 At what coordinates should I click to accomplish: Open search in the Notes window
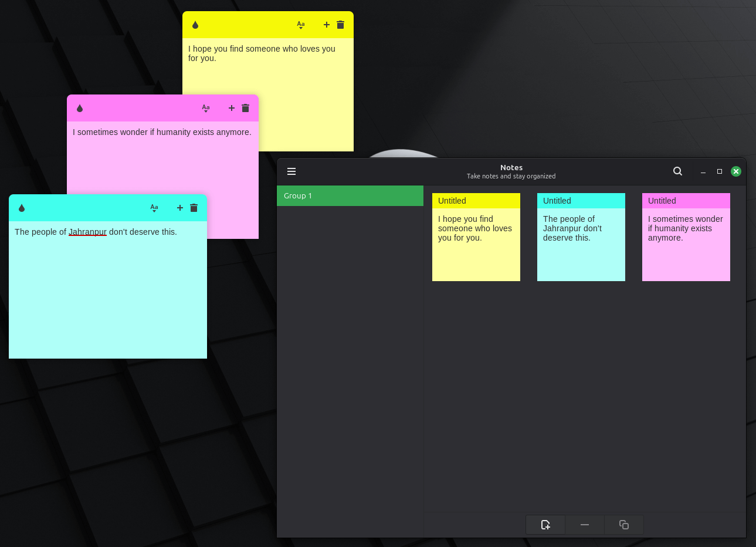pyautogui.click(x=677, y=171)
